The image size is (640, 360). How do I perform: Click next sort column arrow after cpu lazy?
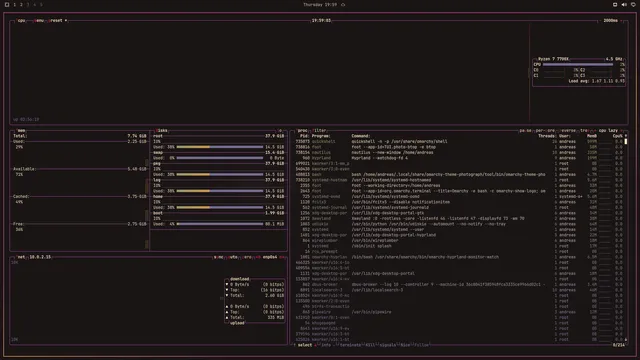(622, 131)
